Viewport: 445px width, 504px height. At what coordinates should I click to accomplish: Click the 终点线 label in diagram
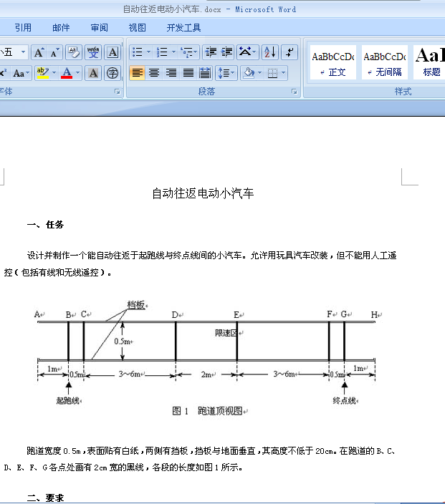[x=344, y=400]
